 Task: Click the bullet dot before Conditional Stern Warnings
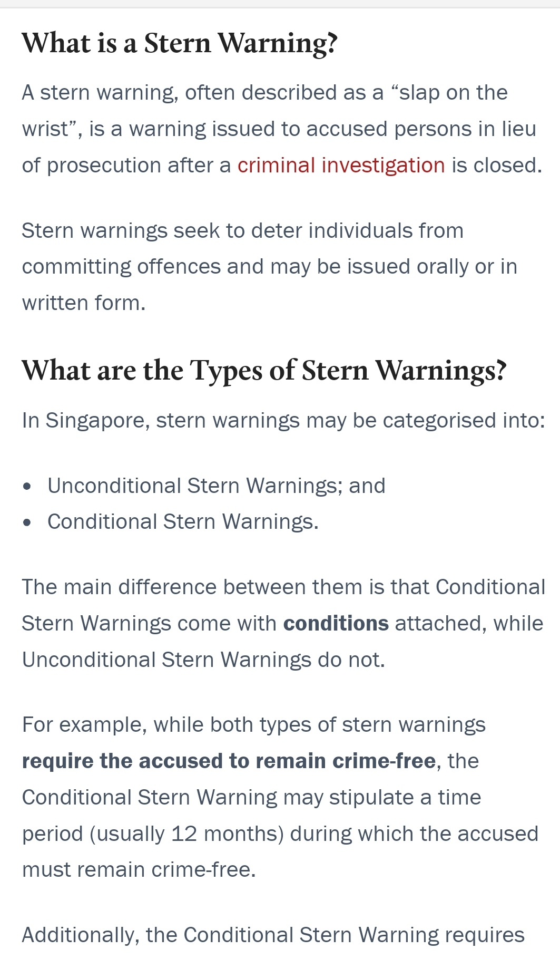27,522
